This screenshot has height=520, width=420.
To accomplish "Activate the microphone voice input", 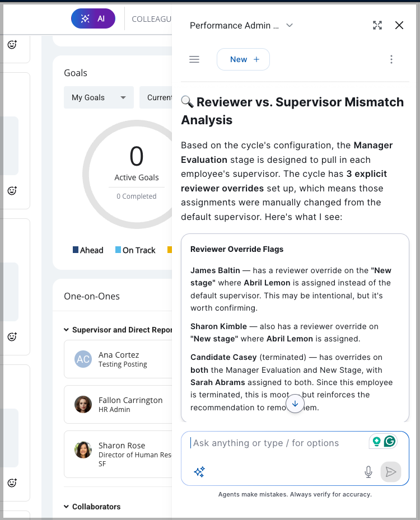I will pyautogui.click(x=368, y=471).
